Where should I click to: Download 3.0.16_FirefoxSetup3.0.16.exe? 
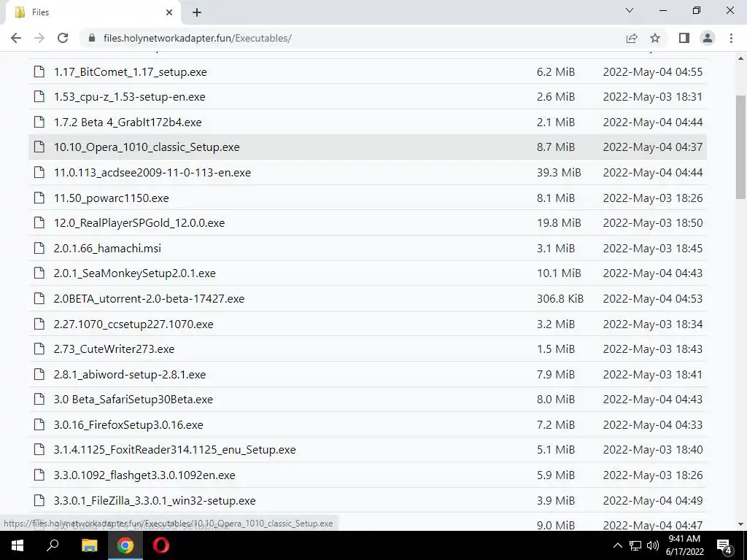click(x=128, y=425)
